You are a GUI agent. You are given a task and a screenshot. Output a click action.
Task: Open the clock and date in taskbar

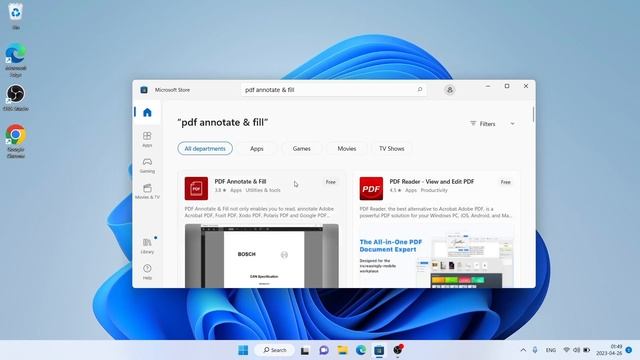click(x=610, y=350)
